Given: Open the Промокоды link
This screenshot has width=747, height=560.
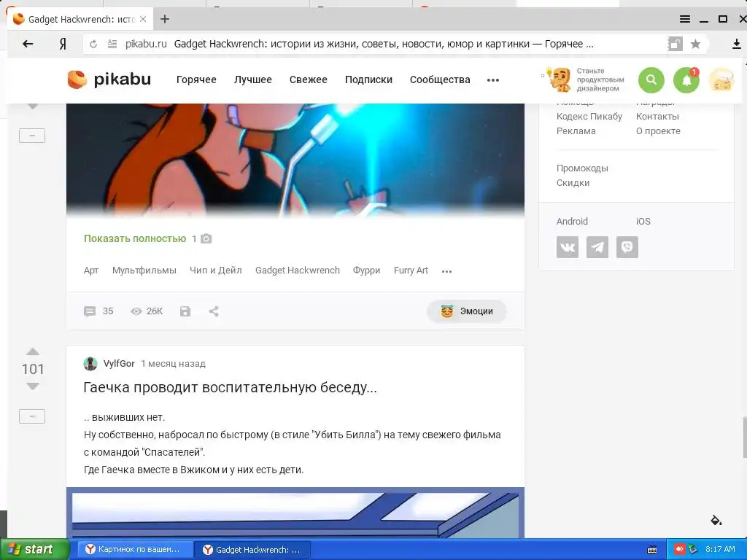Looking at the screenshot, I should [x=582, y=168].
